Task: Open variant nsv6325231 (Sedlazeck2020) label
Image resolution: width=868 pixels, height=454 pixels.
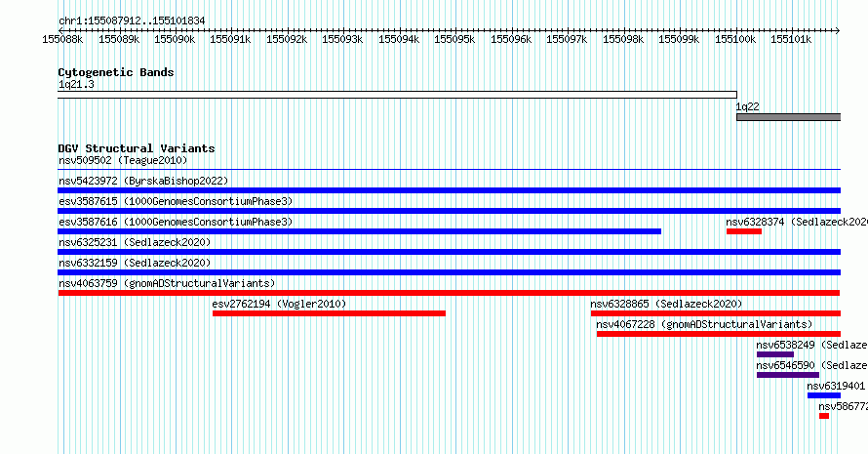Action: tap(135, 242)
